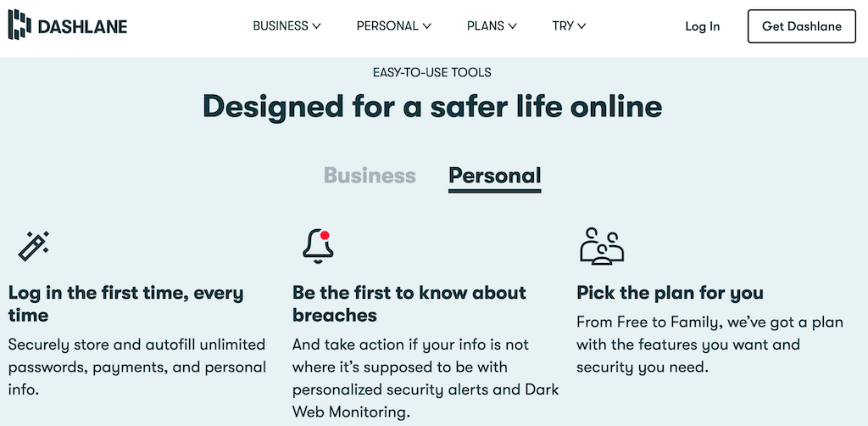
Task: Click the magic wand autofill icon
Action: click(x=34, y=245)
